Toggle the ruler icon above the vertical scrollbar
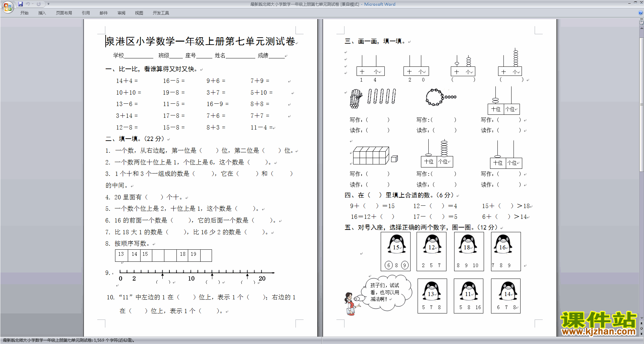Screen dimensions: 644x344 click(x=641, y=23)
